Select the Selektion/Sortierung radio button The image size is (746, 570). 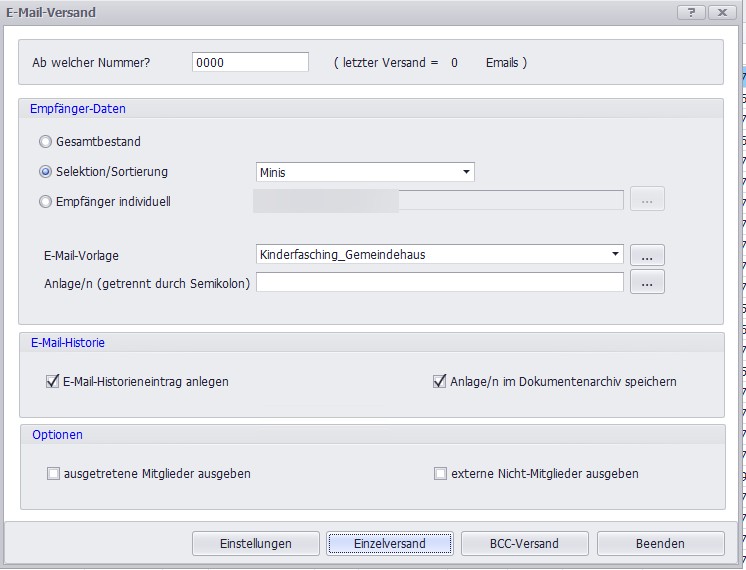click(x=45, y=172)
